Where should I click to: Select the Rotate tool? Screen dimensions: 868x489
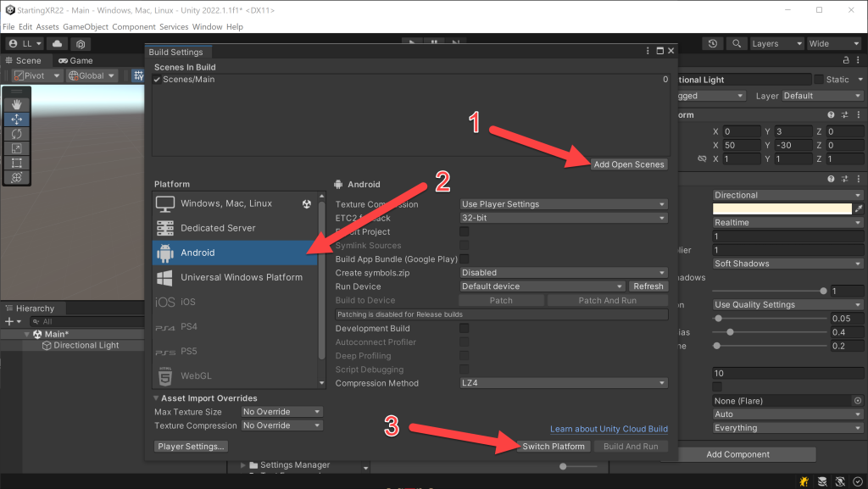tap(17, 134)
